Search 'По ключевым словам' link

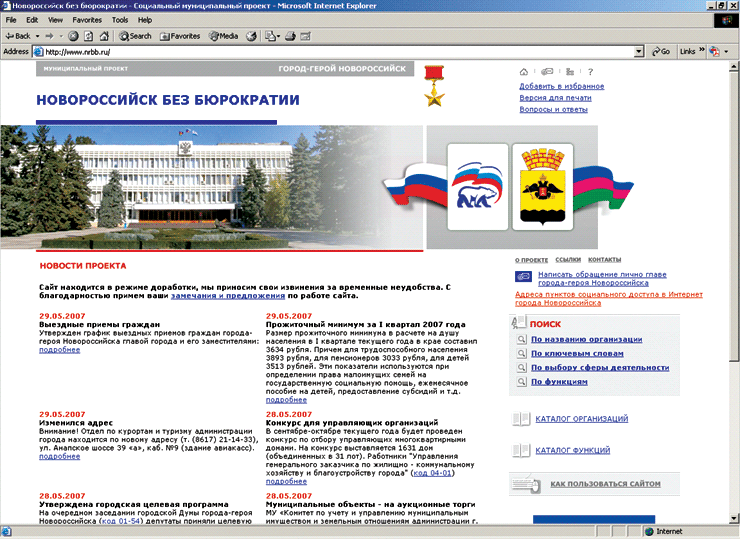(577, 354)
